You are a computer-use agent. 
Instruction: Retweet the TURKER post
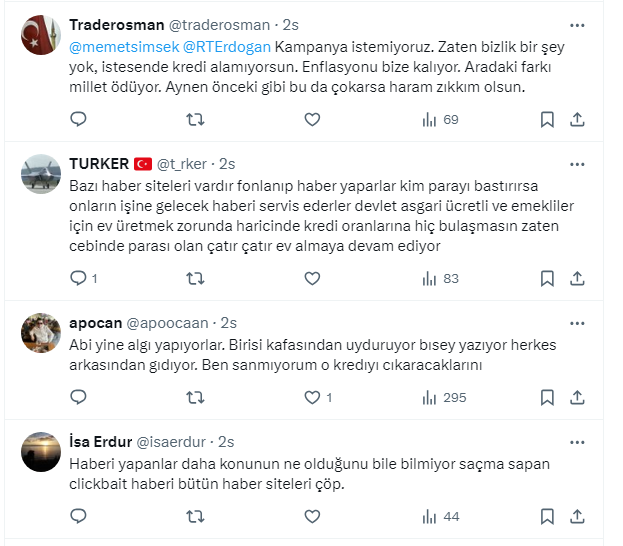(x=195, y=279)
